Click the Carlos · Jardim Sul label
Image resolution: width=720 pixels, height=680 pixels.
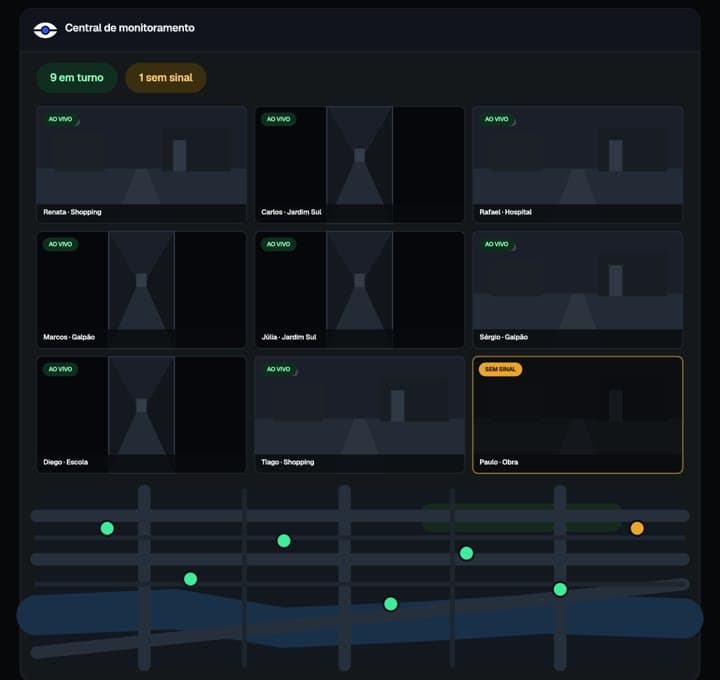[x=291, y=212]
